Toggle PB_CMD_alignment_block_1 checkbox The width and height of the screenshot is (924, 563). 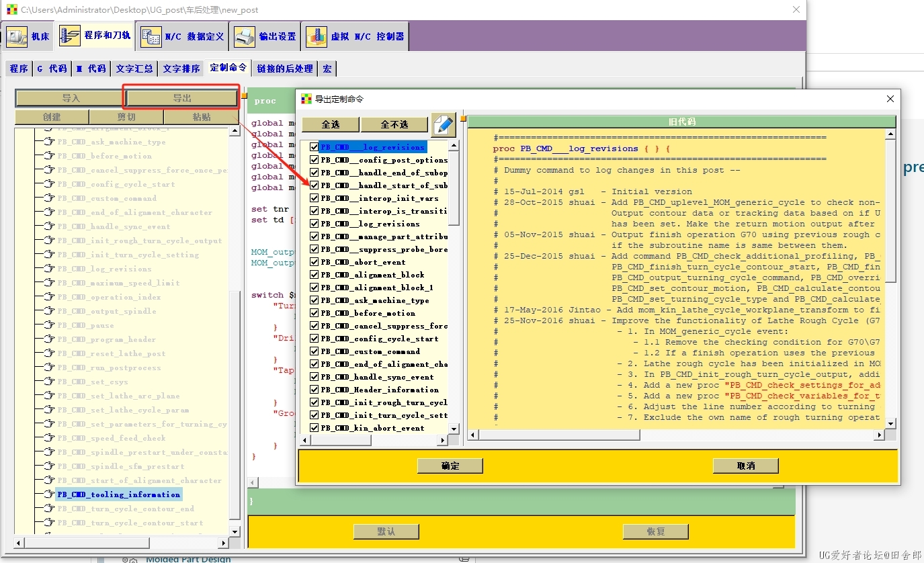pyautogui.click(x=314, y=288)
